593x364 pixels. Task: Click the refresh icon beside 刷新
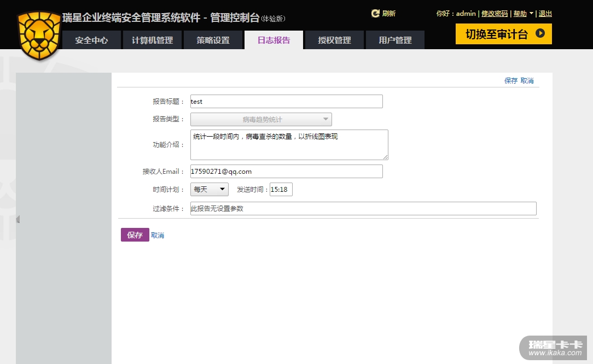click(375, 14)
